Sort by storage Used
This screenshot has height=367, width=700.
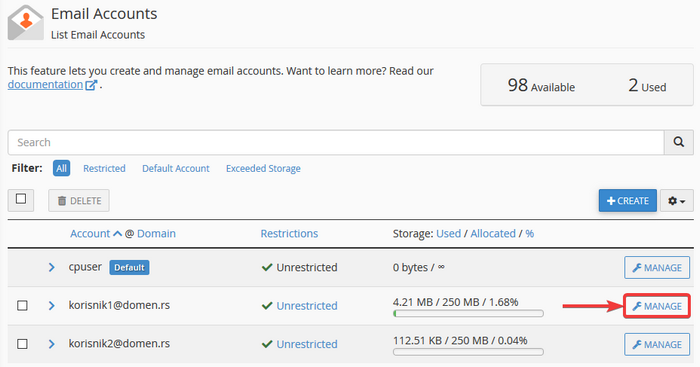pos(448,234)
